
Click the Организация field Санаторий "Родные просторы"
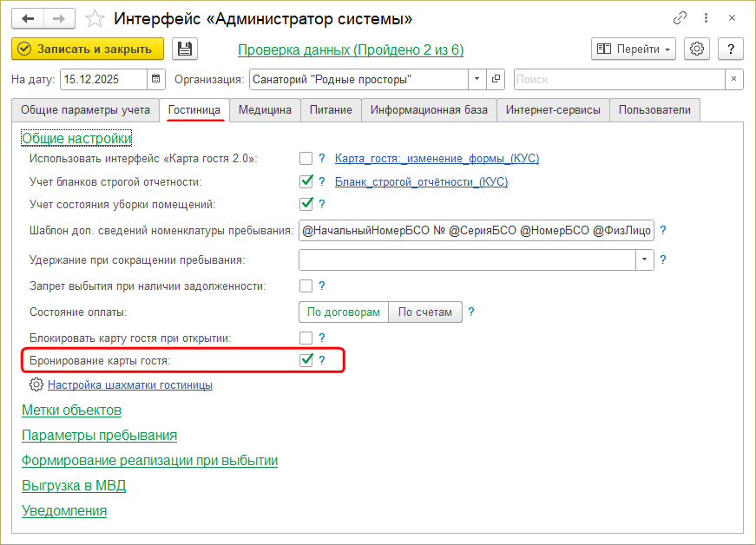pyautogui.click(x=359, y=80)
